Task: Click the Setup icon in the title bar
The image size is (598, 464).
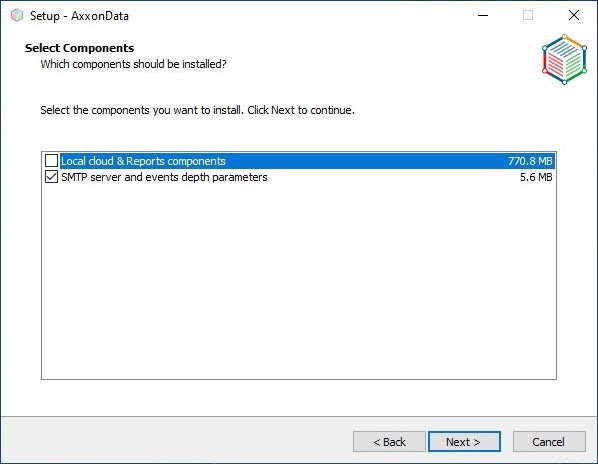Action: click(17, 16)
